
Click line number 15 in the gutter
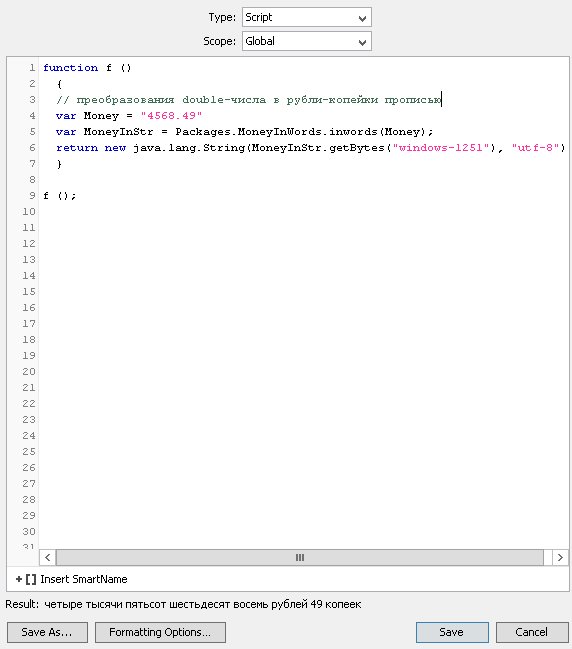pyautogui.click(x=29, y=292)
